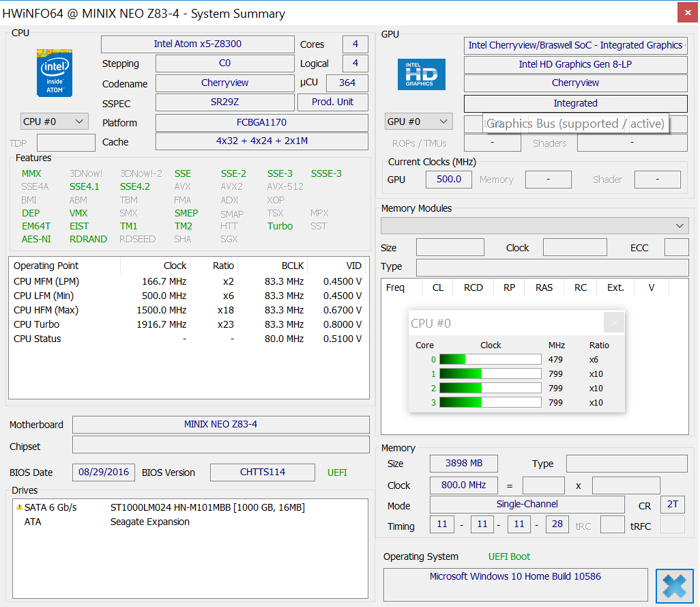This screenshot has width=700, height=607.
Task: Click the Intel HD Graphics logo
Action: click(x=422, y=74)
